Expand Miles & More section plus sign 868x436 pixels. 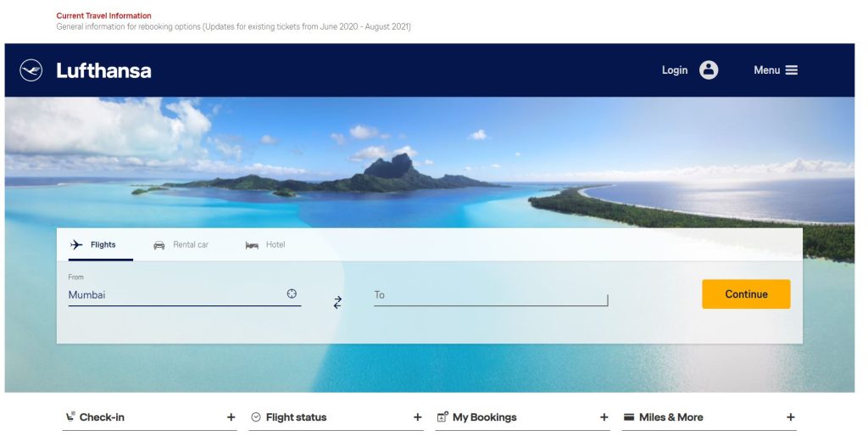pos(791,417)
